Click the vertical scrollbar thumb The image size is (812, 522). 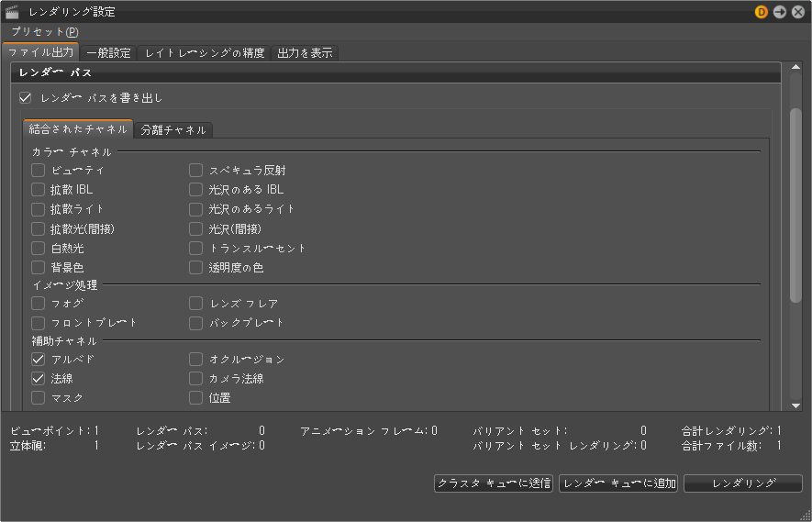[796, 205]
